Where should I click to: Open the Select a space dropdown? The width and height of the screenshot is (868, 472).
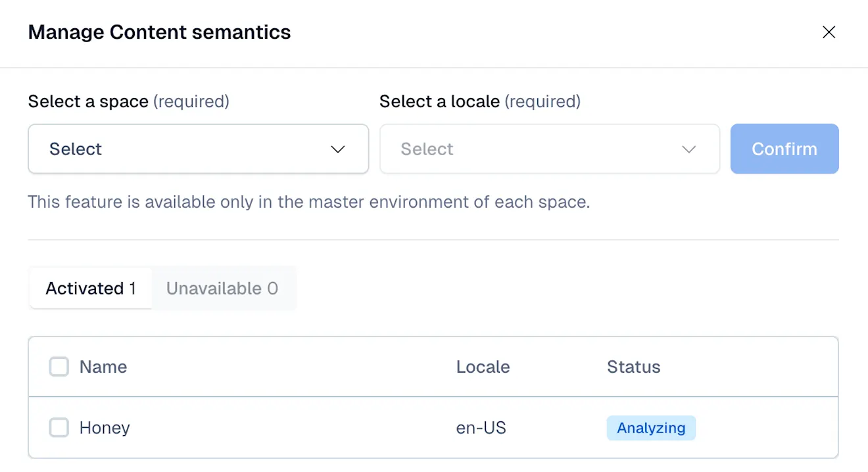(198, 149)
